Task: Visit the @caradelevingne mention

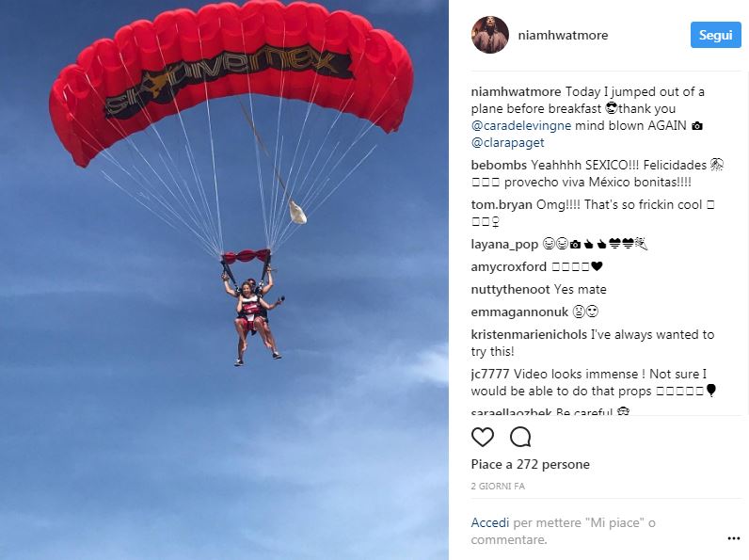Action: point(520,126)
